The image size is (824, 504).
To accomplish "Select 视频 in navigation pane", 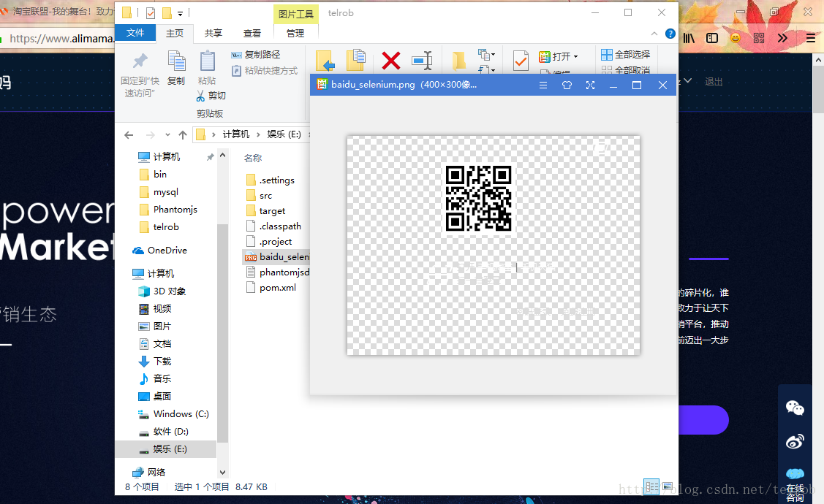I will (155, 309).
